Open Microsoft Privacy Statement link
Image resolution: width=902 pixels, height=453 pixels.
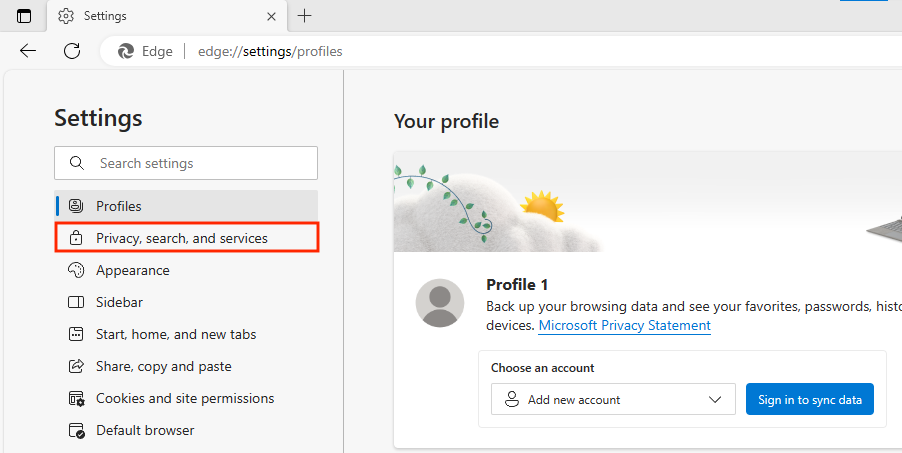624,325
